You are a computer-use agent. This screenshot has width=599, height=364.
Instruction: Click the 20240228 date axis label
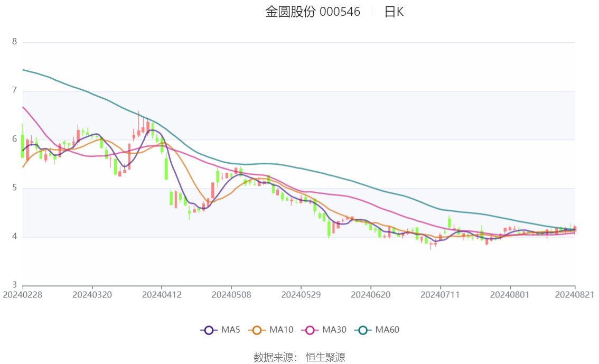[x=23, y=295]
